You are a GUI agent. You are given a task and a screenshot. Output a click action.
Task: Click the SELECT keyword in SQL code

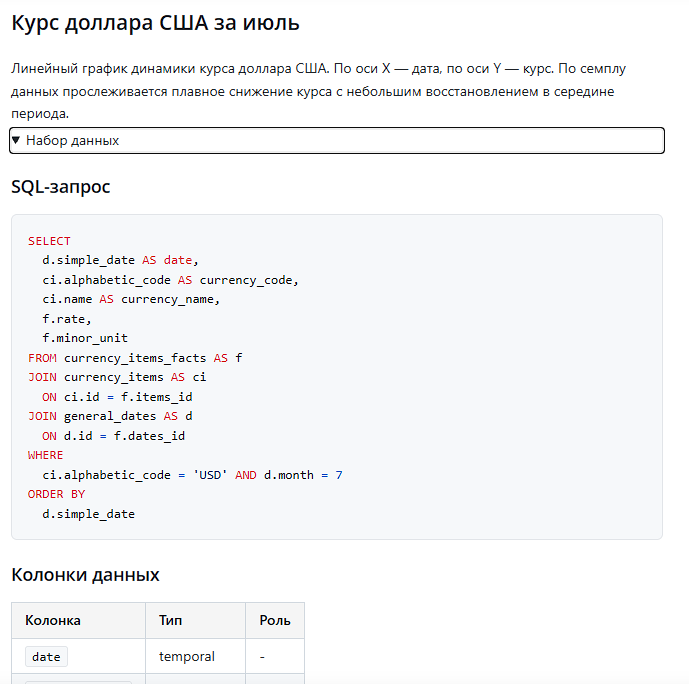click(x=49, y=241)
